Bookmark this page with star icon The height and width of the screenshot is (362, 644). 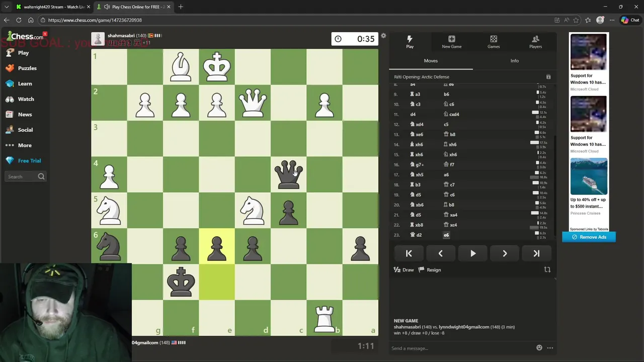coord(576,20)
